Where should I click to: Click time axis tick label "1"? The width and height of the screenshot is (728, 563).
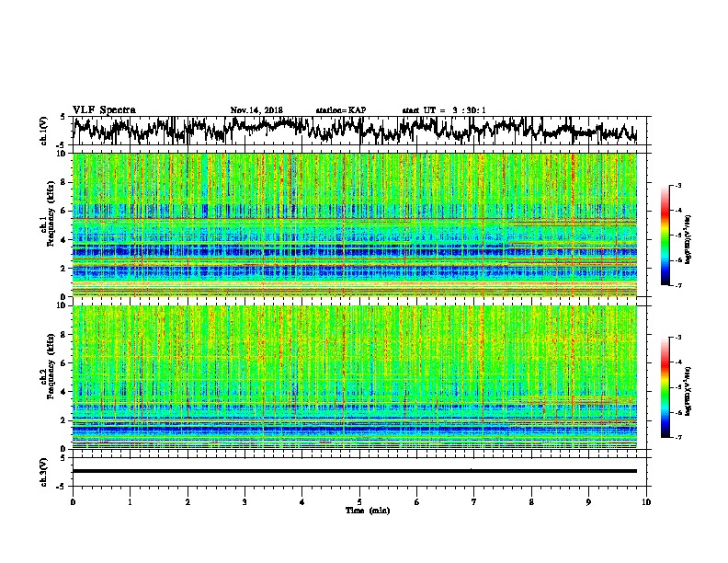(130, 502)
